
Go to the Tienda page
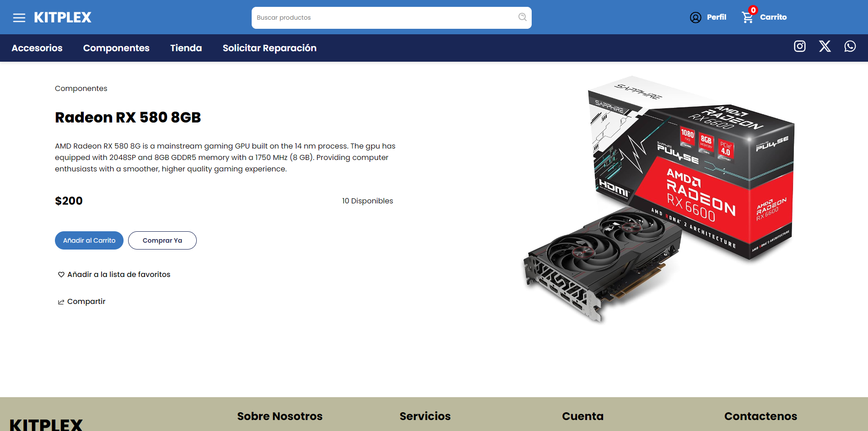point(186,48)
